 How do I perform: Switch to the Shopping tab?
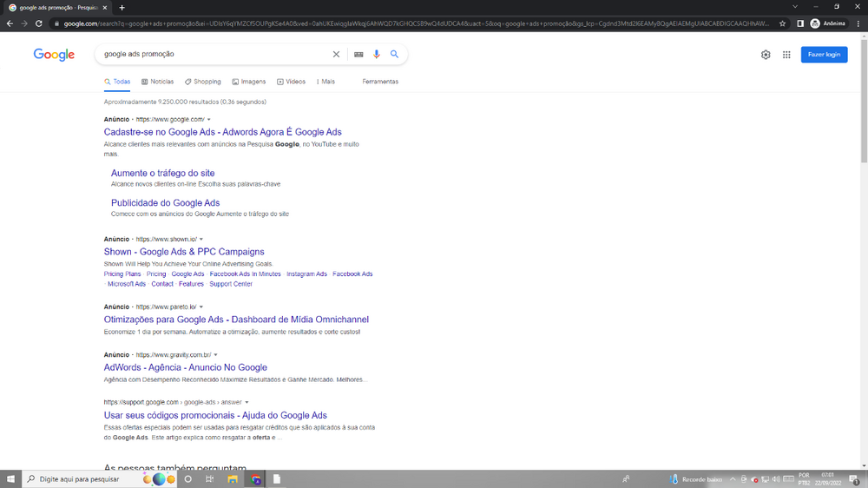point(202,82)
